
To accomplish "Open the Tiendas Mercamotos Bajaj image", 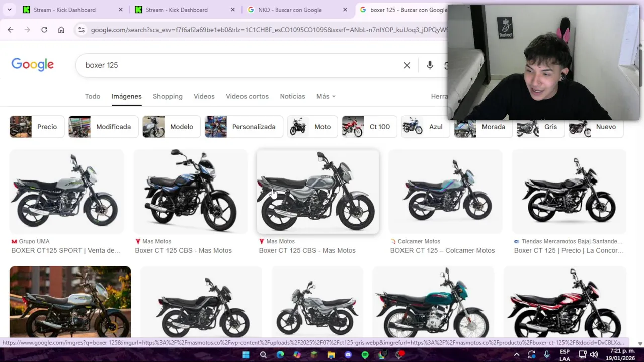I will point(569,192).
